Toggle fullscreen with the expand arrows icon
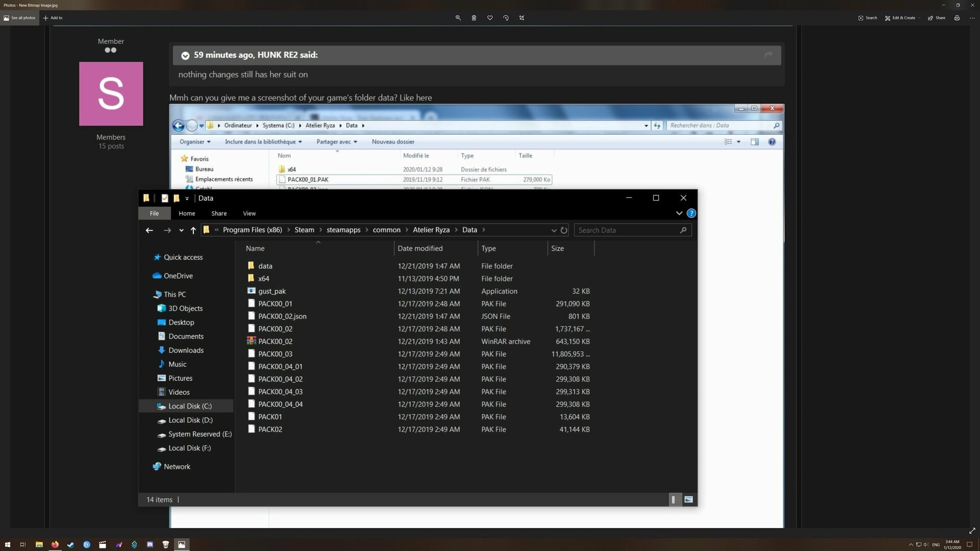The image size is (980, 551). point(972,531)
